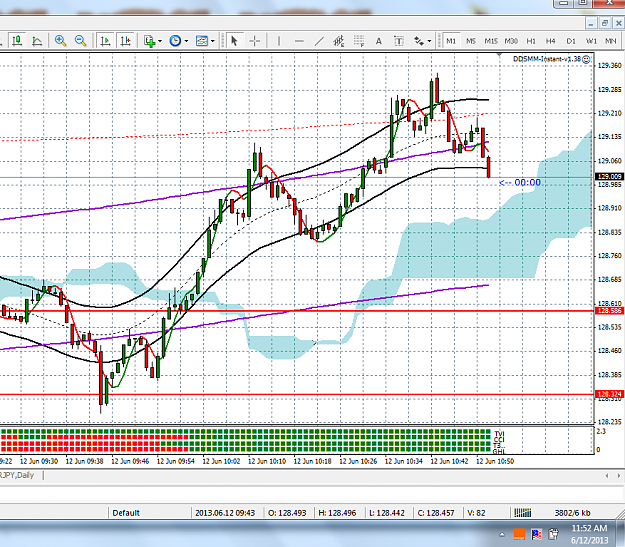The height and width of the screenshot is (547, 625).
Task: Switch to MN monthly timeframe
Action: [x=611, y=41]
